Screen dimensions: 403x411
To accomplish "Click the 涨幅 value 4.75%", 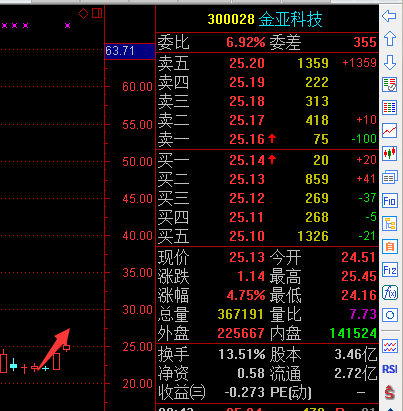I will click(x=246, y=295).
